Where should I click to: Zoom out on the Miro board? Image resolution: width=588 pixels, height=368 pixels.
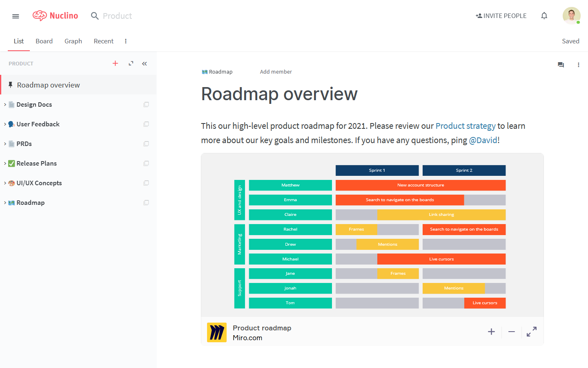pos(512,332)
